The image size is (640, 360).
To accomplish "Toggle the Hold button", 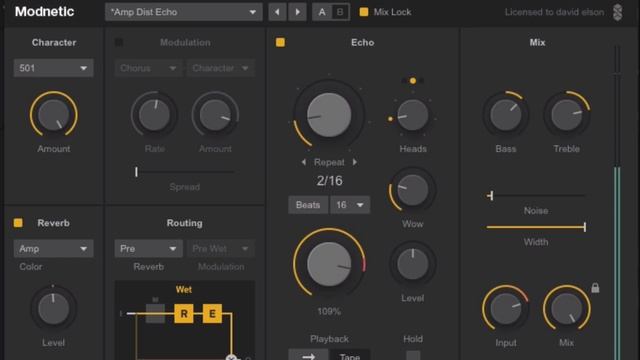I will (413, 355).
